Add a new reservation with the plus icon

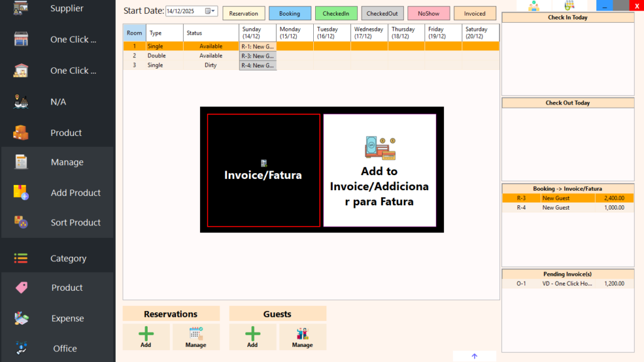[x=146, y=337]
